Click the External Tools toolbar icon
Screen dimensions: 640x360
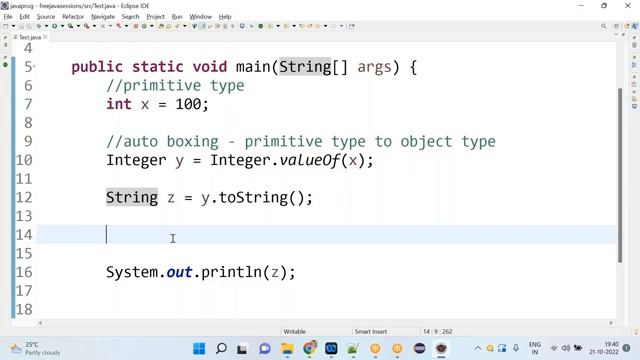[x=87, y=26]
